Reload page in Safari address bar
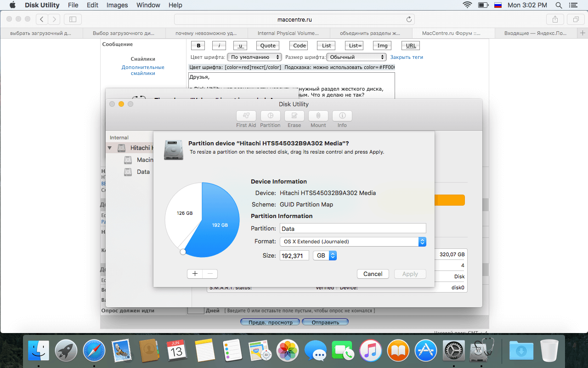This screenshot has height=368, width=588. tap(409, 19)
